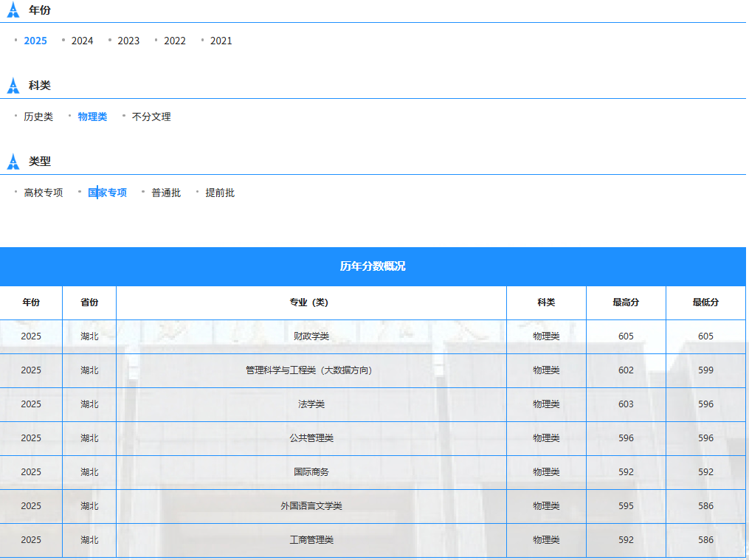Click 财政学类 highest score 605

626,336
